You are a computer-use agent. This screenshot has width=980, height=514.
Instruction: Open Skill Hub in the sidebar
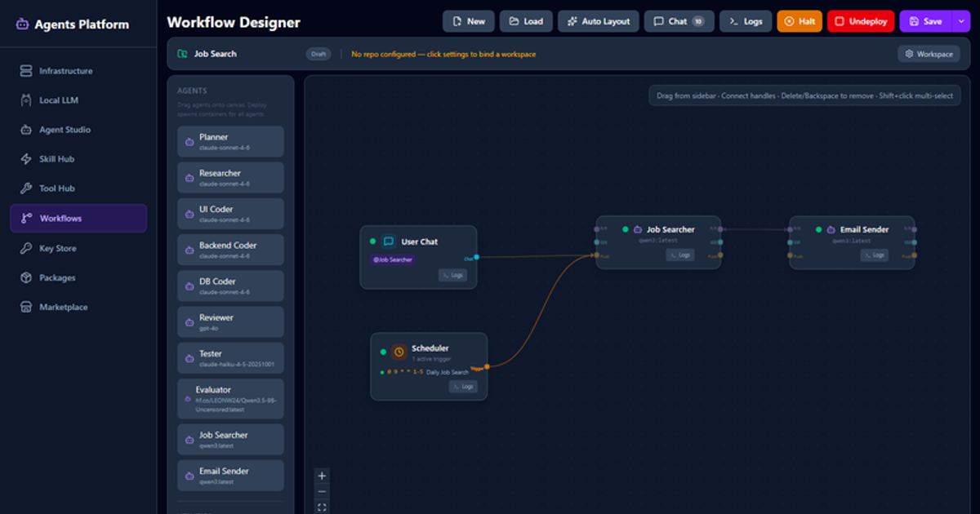(x=78, y=159)
